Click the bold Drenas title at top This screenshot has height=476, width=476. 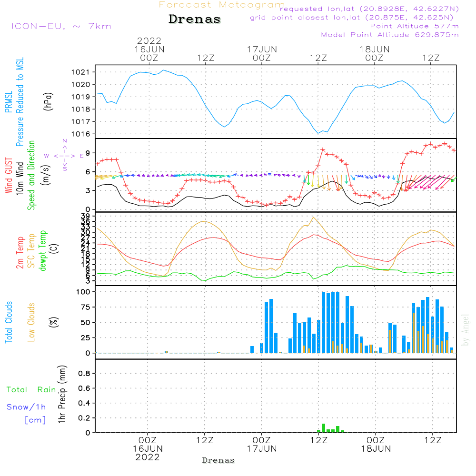[195, 20]
